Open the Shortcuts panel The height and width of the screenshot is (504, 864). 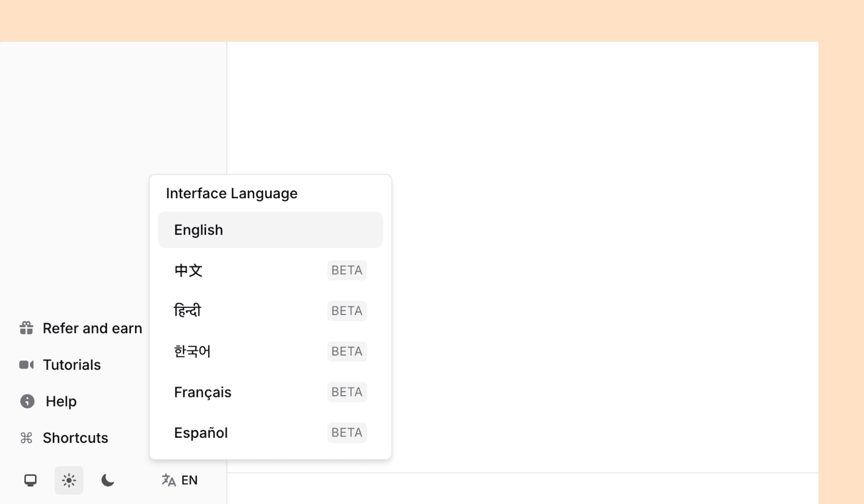(x=75, y=438)
